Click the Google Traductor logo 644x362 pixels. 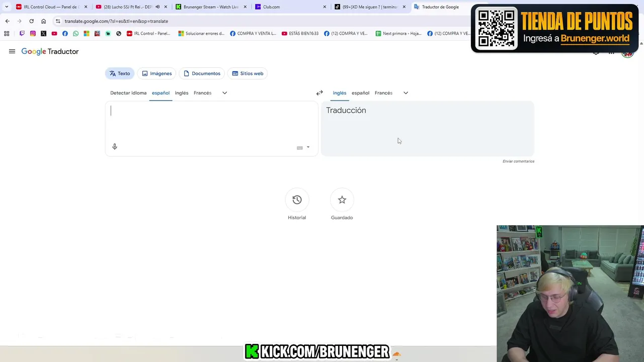pos(50,51)
